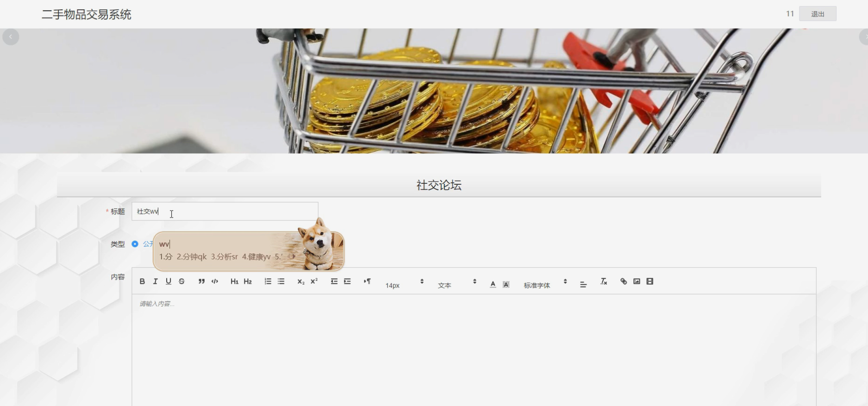The height and width of the screenshot is (406, 868).
Task: Toggle strikethrough formatting
Action: [x=181, y=281]
